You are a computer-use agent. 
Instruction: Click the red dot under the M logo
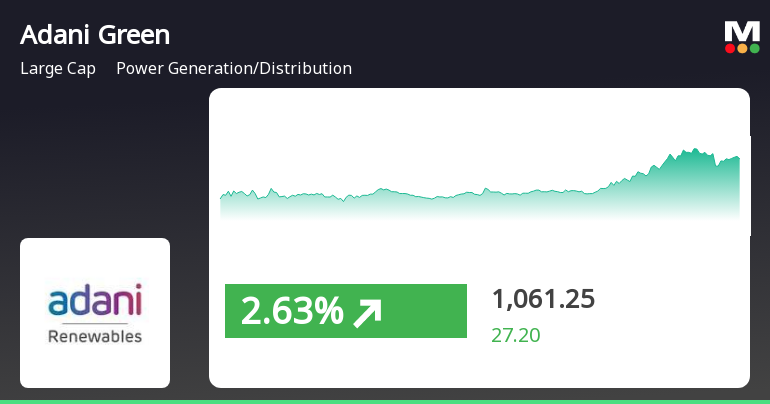pos(730,48)
